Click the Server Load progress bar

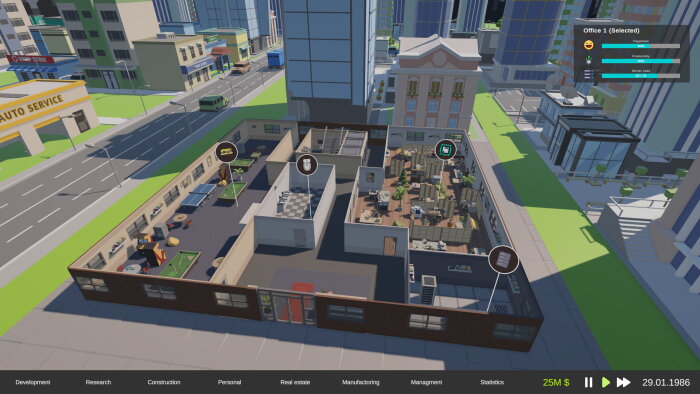coord(641,76)
